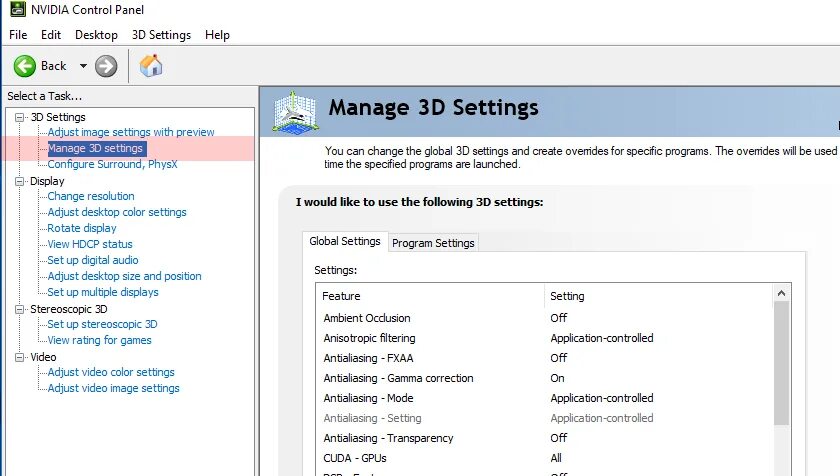This screenshot has width=840, height=476.
Task: Click the green Back arrow icon
Action: click(x=25, y=66)
